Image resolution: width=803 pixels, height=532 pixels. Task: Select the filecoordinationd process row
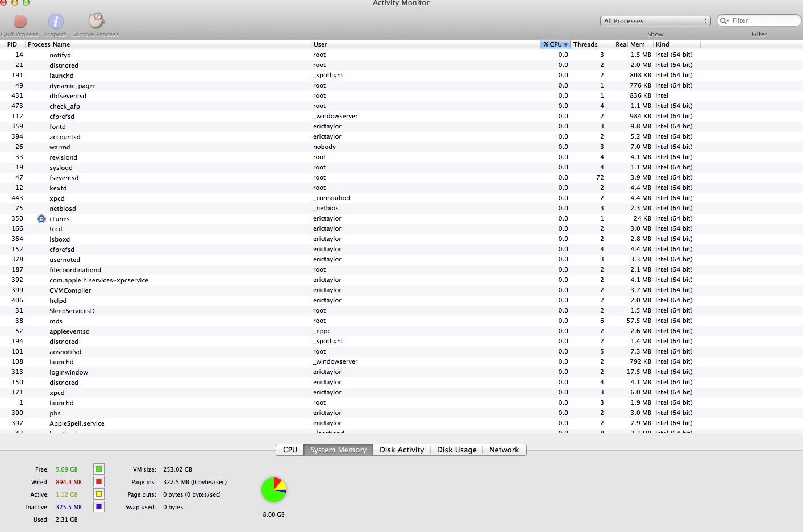[401, 270]
